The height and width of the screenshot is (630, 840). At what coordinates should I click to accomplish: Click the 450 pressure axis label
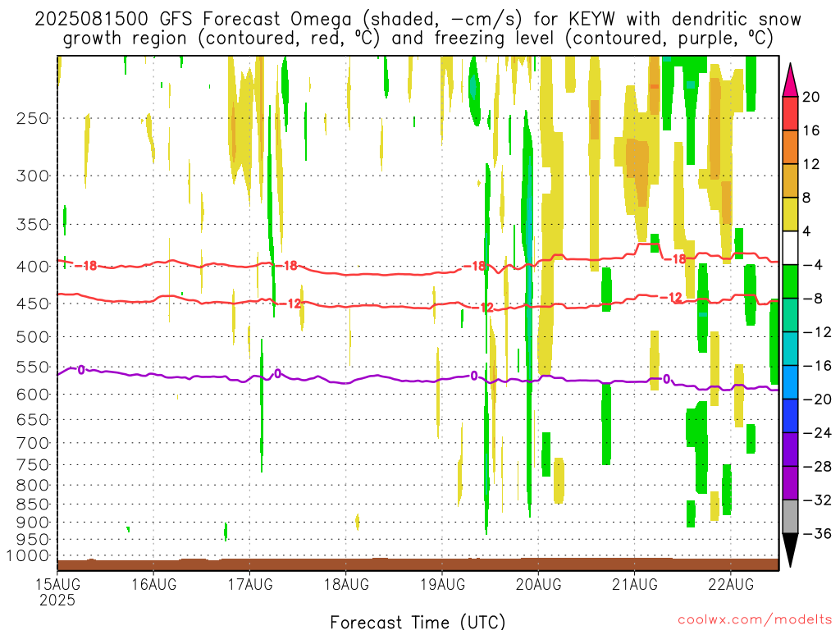33,304
